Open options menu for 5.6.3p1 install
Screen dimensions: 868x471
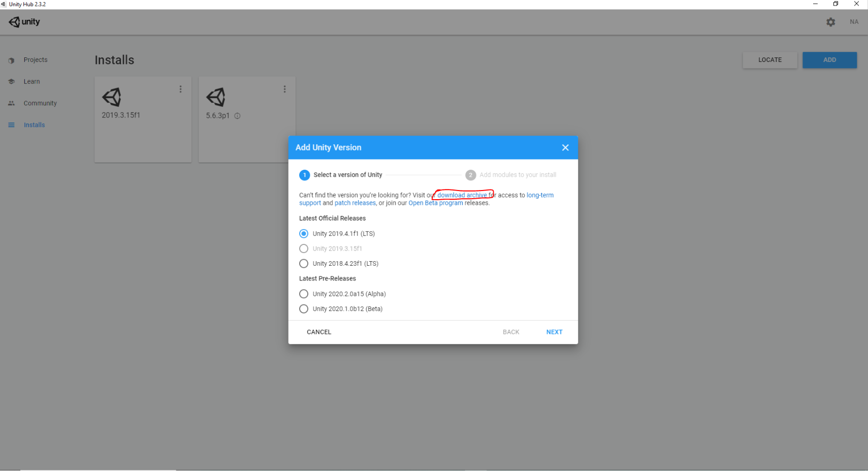pos(284,89)
